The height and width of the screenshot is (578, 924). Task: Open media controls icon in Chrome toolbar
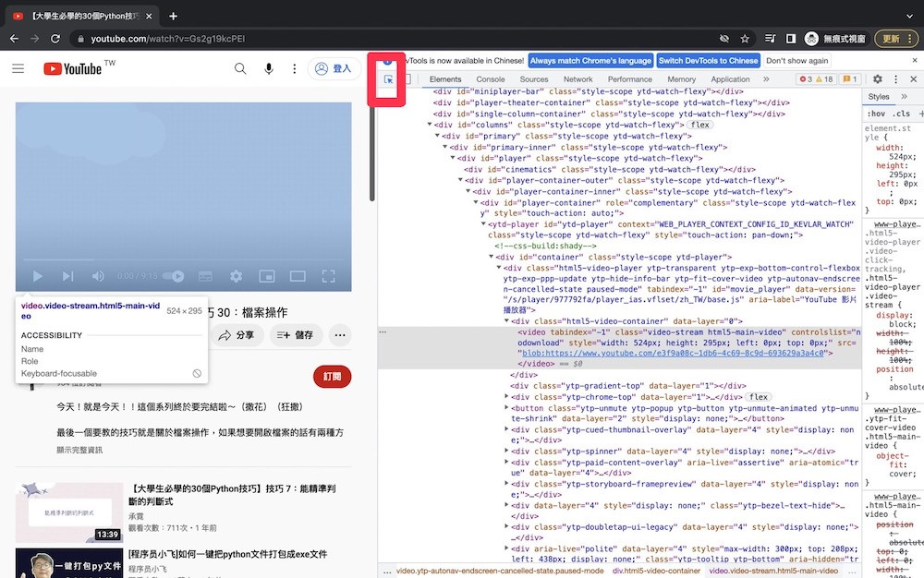[x=770, y=39]
